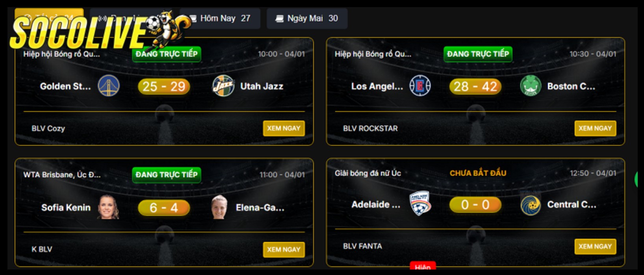The width and height of the screenshot is (644, 275).
Task: Click the Utah Jazz team logo
Action: click(x=223, y=86)
